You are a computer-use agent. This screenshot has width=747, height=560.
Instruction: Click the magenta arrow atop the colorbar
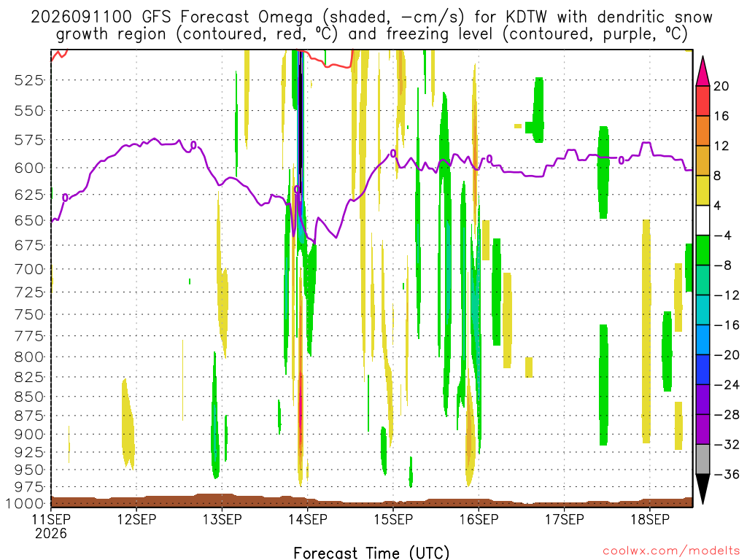(703, 71)
